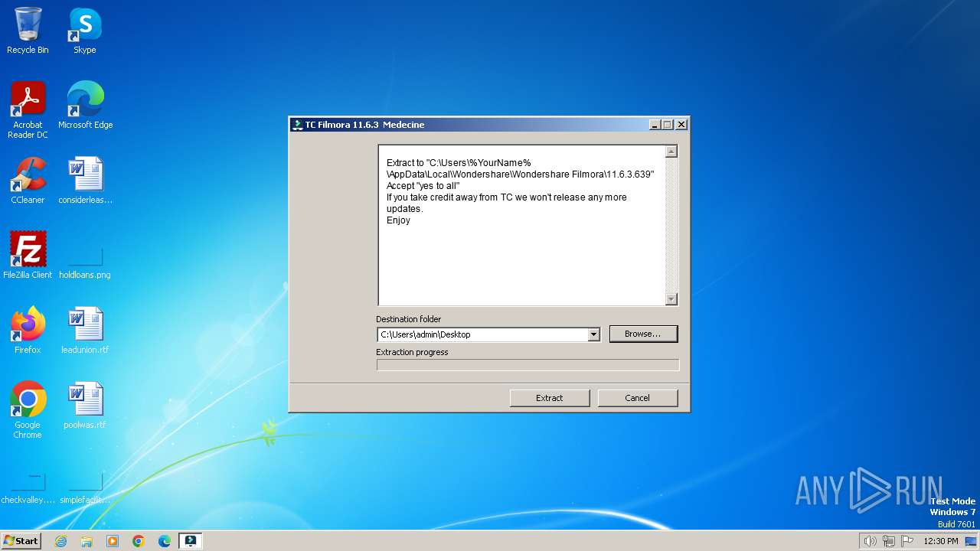980x551 pixels.
Task: Click the text box scroll down arrow
Action: coord(671,299)
